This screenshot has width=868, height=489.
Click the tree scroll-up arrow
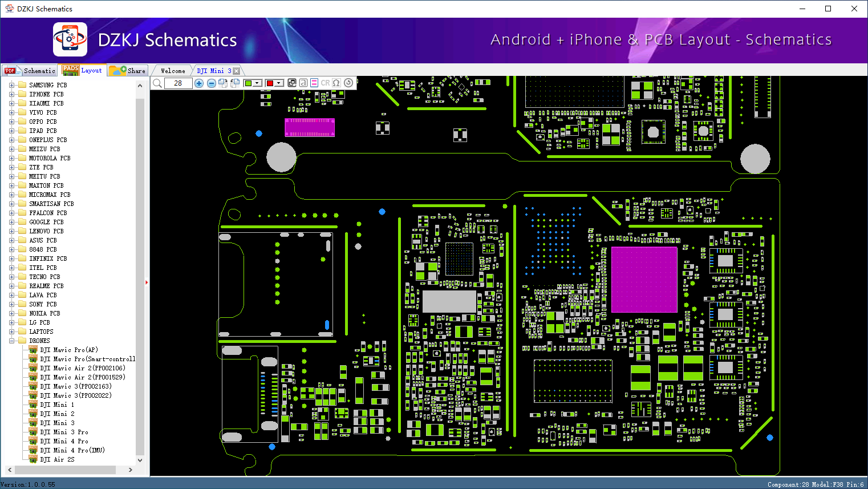140,86
